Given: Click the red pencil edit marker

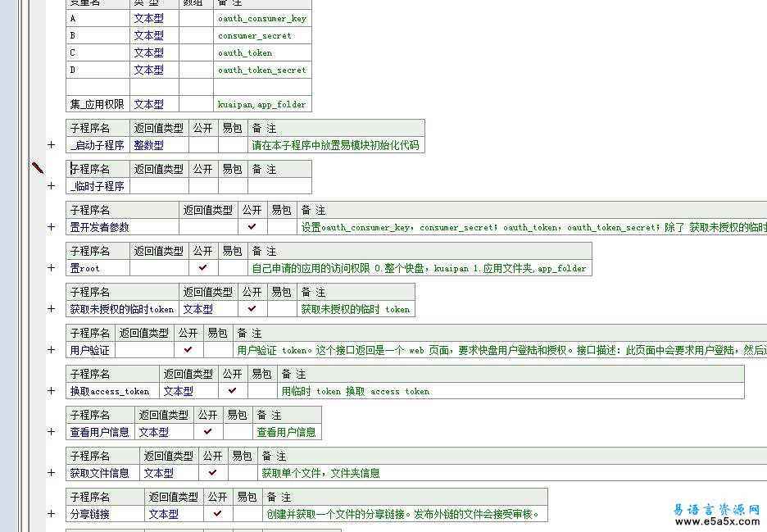Looking at the screenshot, I should (x=38, y=168).
